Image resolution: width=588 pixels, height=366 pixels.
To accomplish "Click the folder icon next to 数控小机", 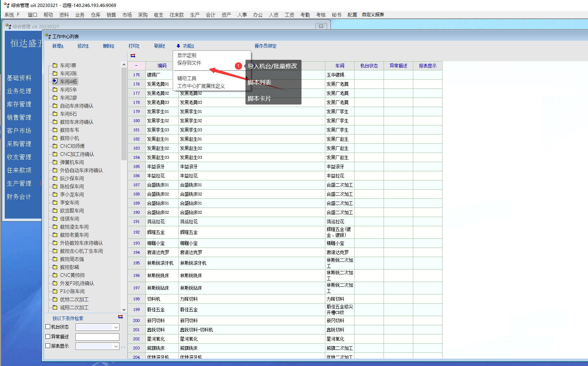I will [55, 138].
